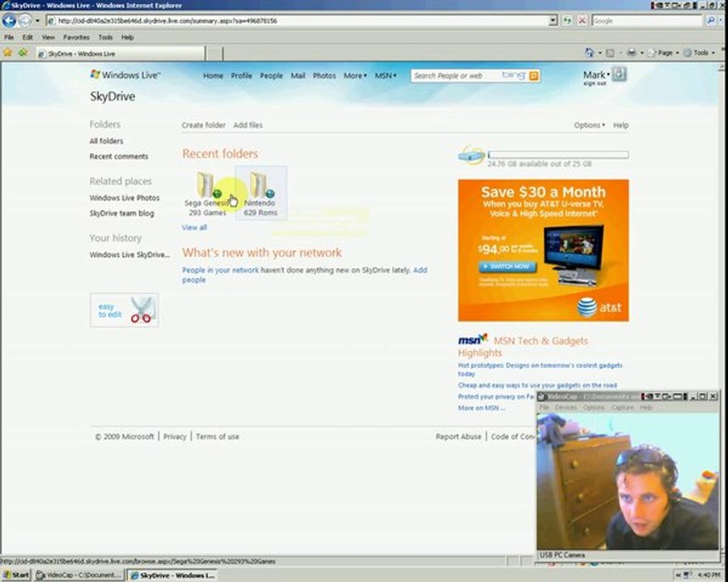Expand the address bar URL dropdown
This screenshot has height=582, width=728.
[552, 20]
